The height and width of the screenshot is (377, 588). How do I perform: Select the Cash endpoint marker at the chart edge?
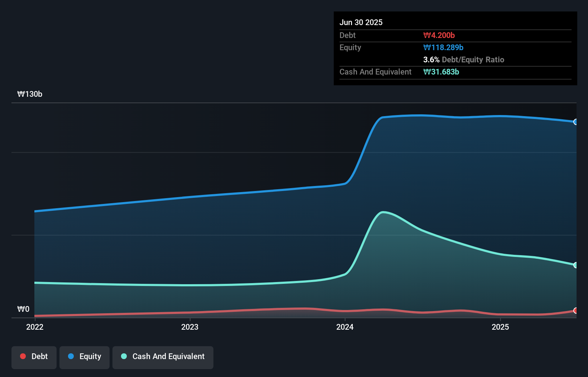pos(575,265)
